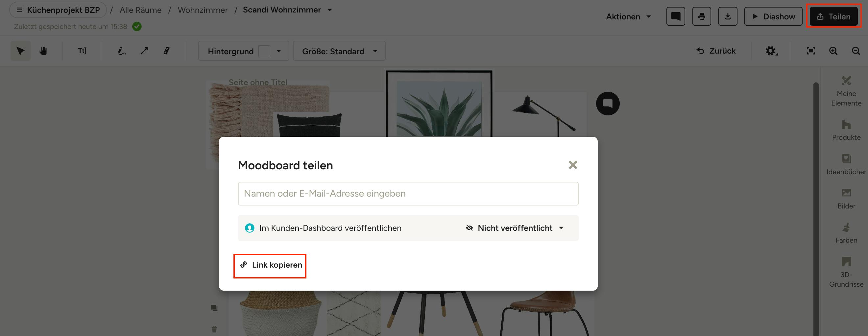The height and width of the screenshot is (336, 868).
Task: Close the Moodboard teilen dialog
Action: click(x=572, y=165)
